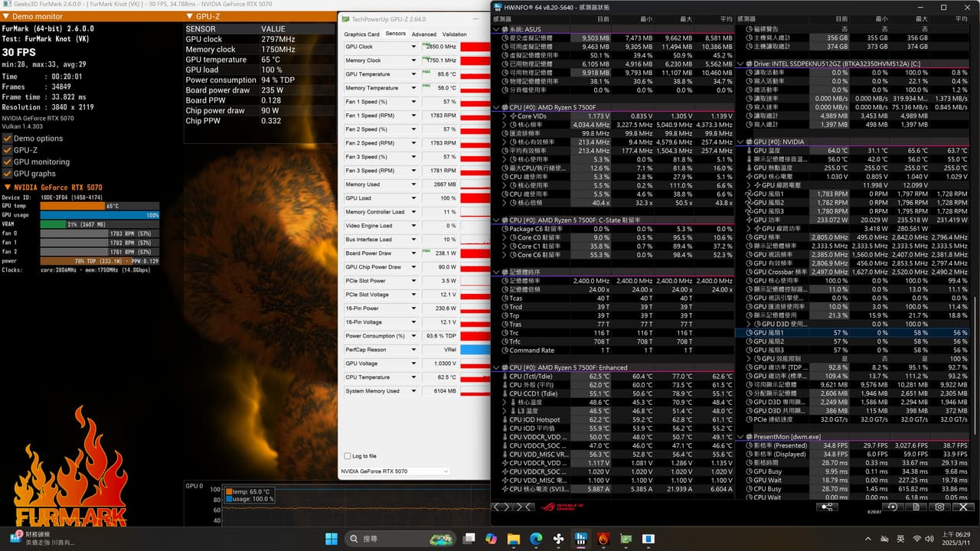Viewport: 980px width, 551px height.
Task: Enable Log to file checkbox in GPU-Z
Action: [x=348, y=456]
